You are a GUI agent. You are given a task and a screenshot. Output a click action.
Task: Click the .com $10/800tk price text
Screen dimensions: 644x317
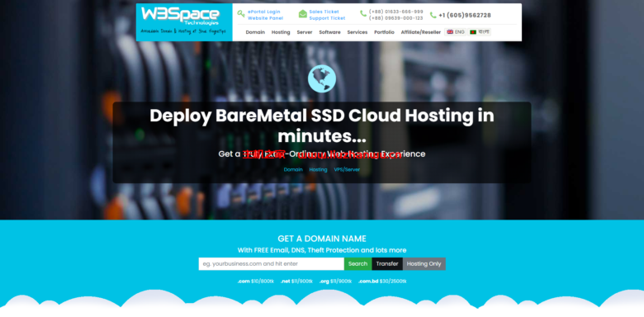255,282
